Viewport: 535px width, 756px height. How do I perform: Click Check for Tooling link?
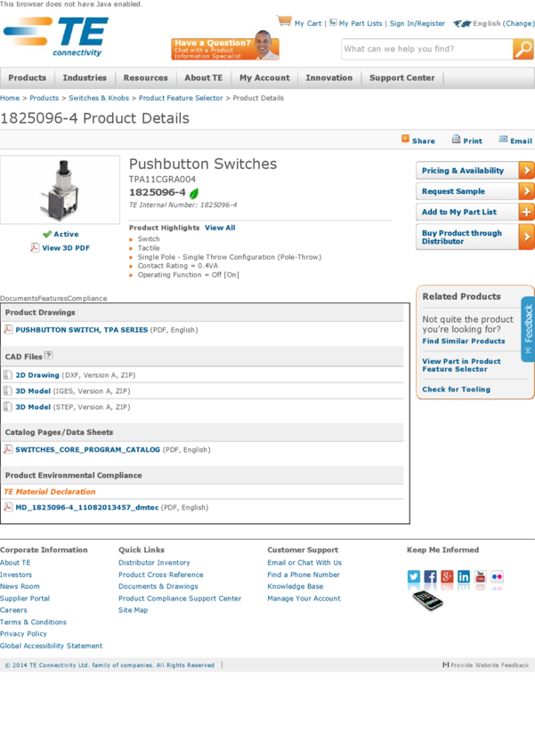point(457,389)
